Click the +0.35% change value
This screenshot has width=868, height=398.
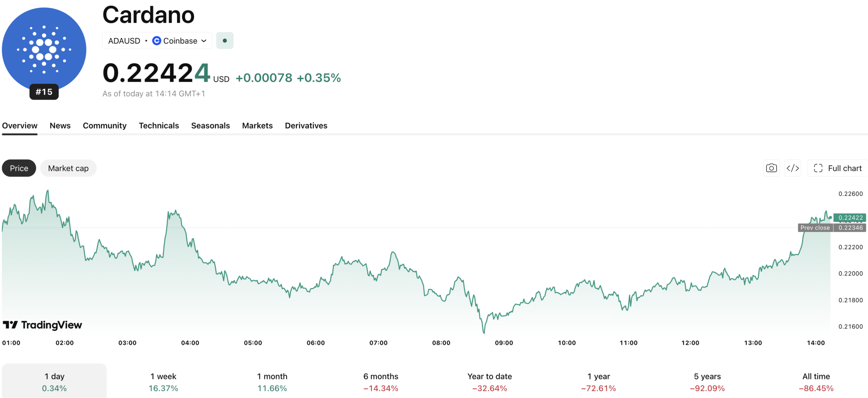(x=319, y=78)
